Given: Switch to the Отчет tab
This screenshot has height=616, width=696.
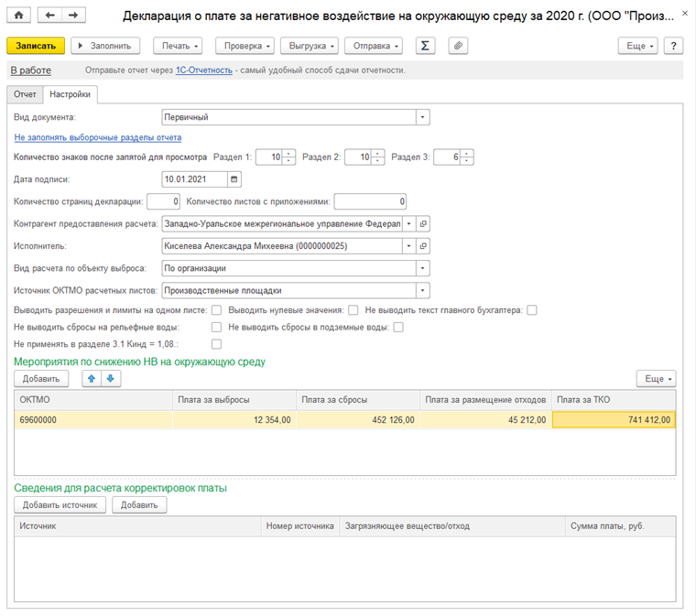Looking at the screenshot, I should pyautogui.click(x=25, y=94).
